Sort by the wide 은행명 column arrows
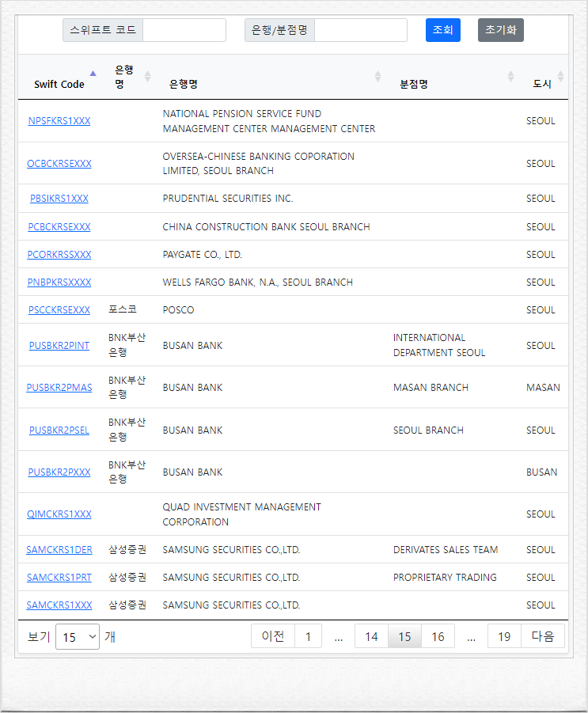 [378, 77]
